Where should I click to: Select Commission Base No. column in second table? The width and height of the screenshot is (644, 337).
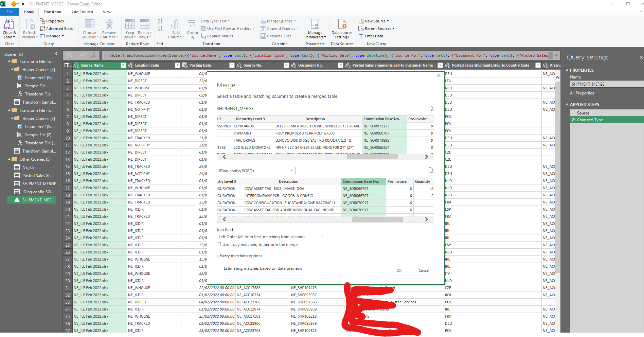pos(363,181)
